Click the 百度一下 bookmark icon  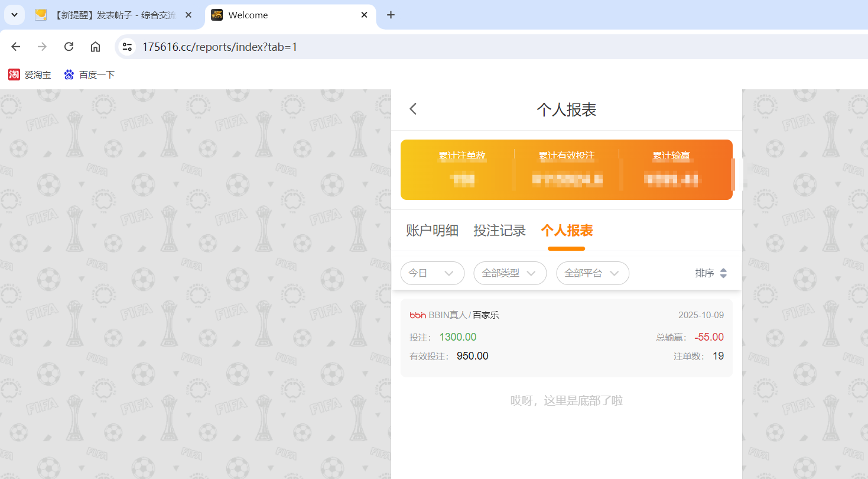(x=69, y=75)
